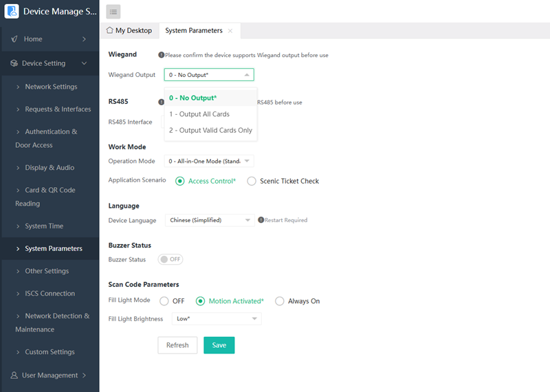550x392 pixels.
Task: Click the Refresh button
Action: click(x=177, y=345)
